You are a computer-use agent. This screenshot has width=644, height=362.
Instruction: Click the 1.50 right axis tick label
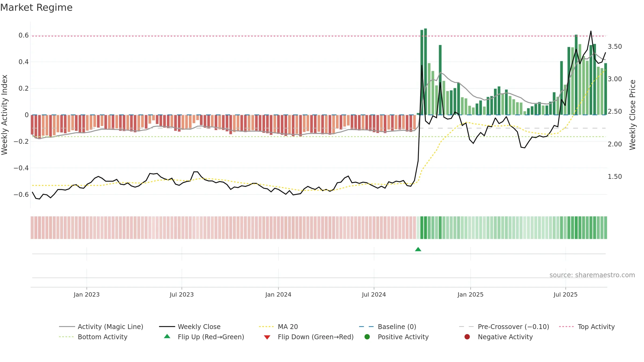[615, 177]
